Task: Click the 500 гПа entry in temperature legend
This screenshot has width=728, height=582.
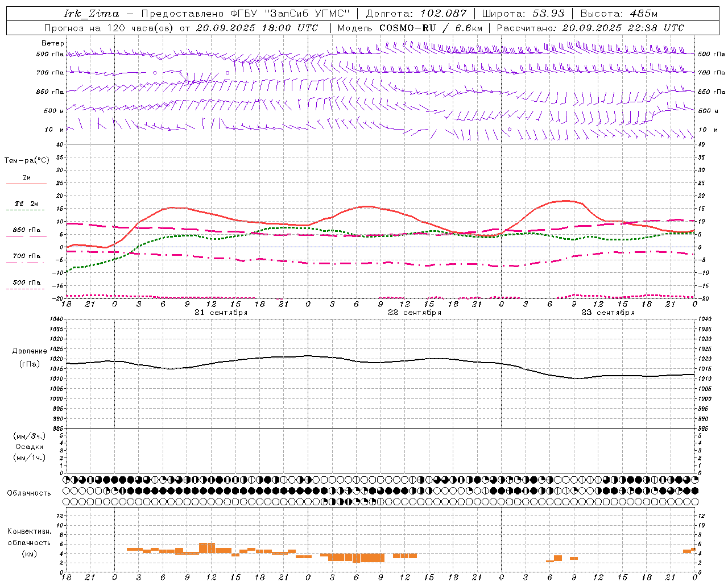Action: [x=27, y=282]
